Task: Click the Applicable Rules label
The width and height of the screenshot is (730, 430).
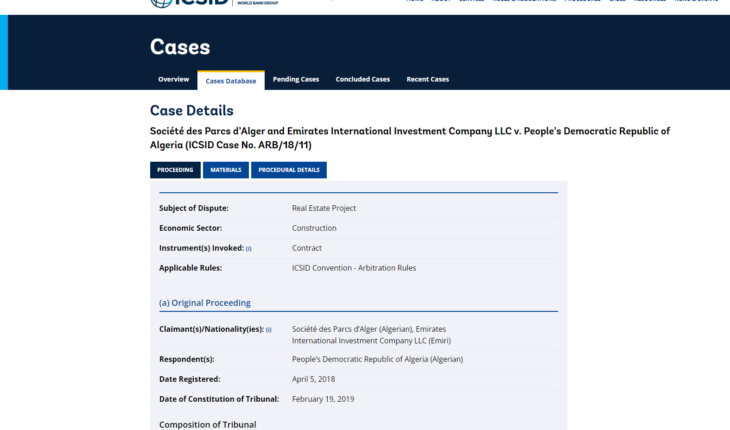Action: [190, 268]
